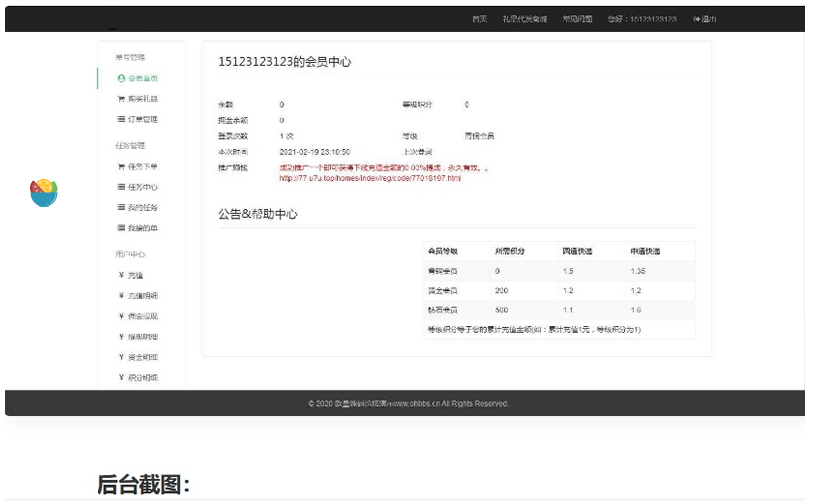This screenshot has height=501, width=832.
Task: Go to 首页 in the top navigation
Action: point(480,19)
